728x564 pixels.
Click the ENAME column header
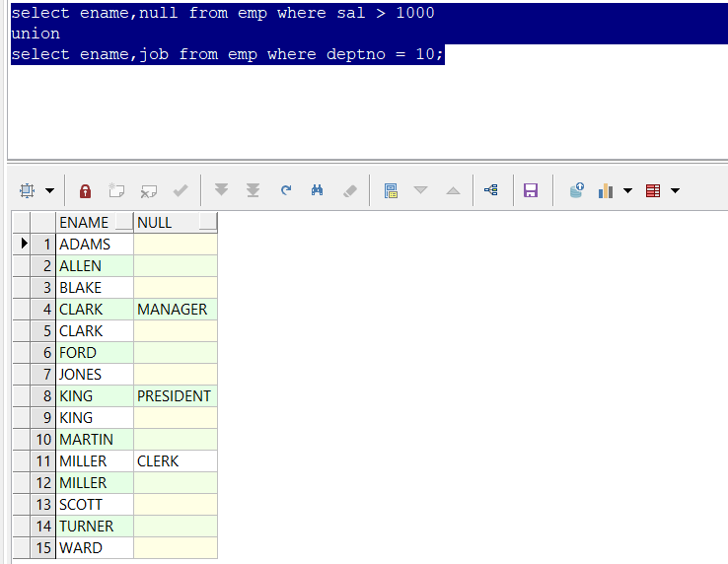(95, 223)
